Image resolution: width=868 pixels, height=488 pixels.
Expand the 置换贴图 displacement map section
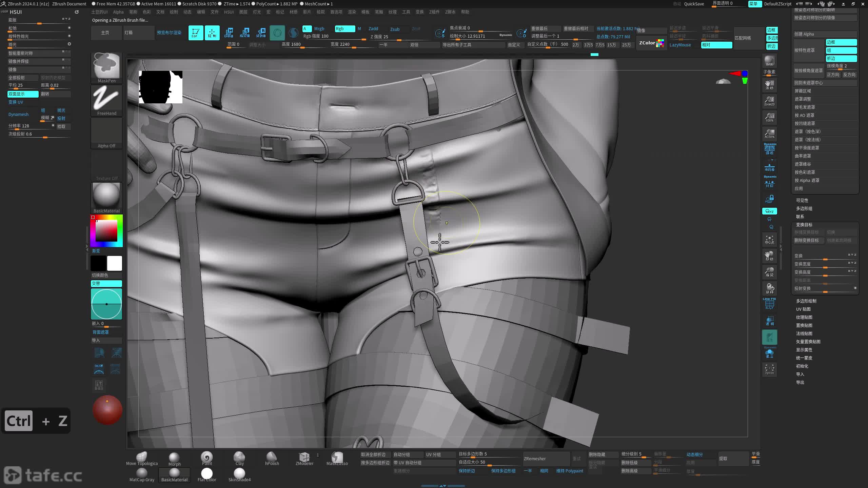pyautogui.click(x=804, y=325)
